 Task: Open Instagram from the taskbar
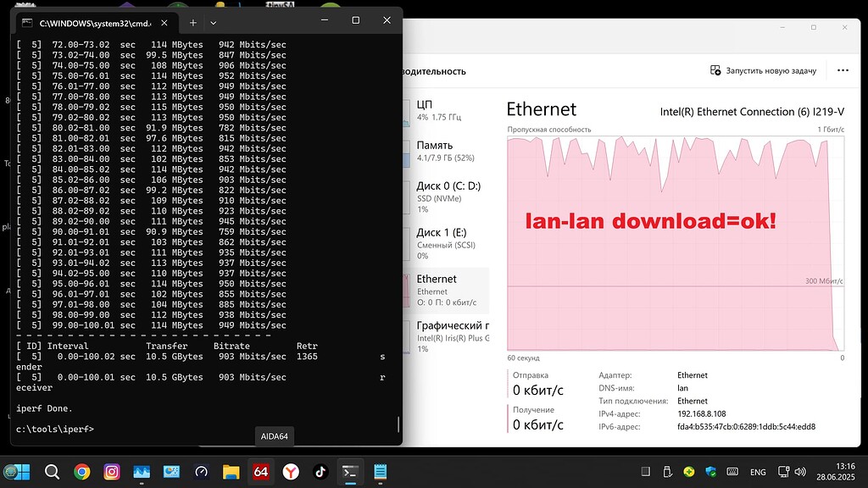point(111,471)
